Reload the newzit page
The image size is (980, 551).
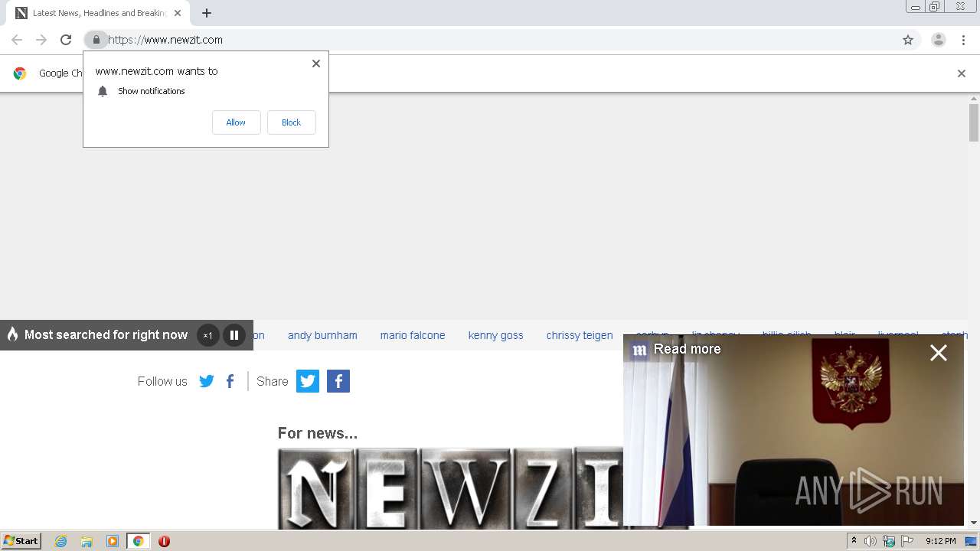coord(66,40)
